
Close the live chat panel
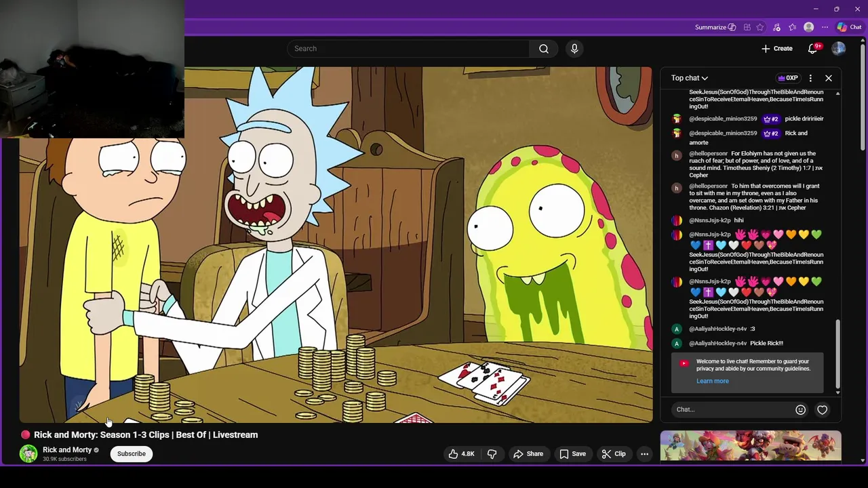point(829,78)
